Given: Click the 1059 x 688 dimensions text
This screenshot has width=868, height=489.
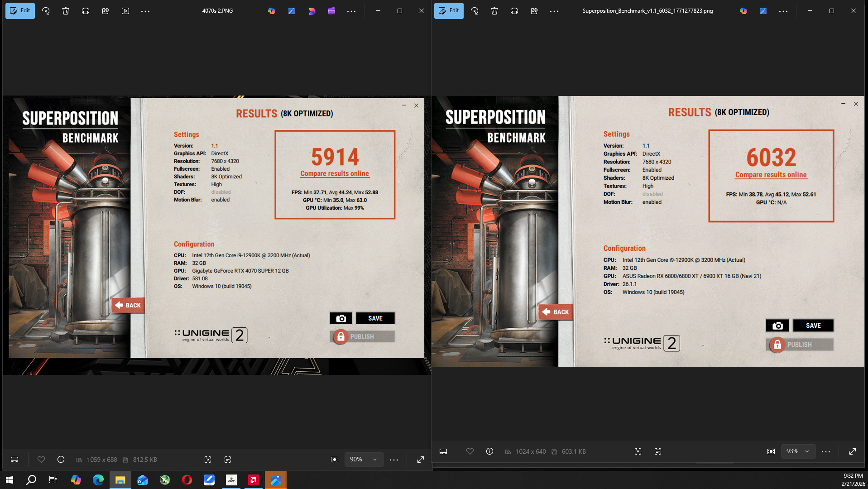Looking at the screenshot, I should pyautogui.click(x=102, y=460).
